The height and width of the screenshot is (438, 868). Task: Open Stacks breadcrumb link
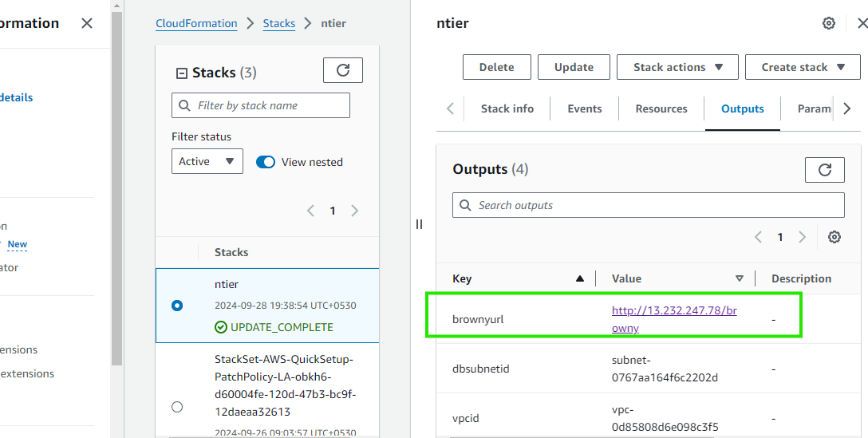coord(279,23)
